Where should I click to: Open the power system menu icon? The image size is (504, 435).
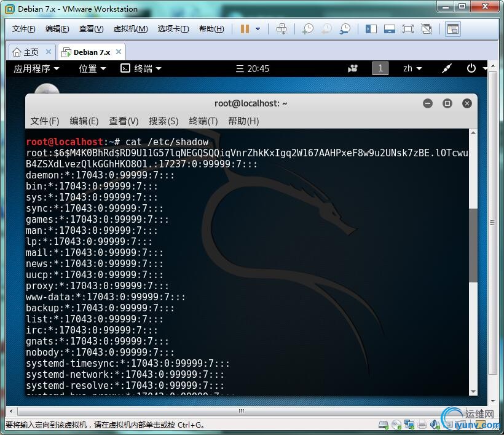click(x=471, y=68)
